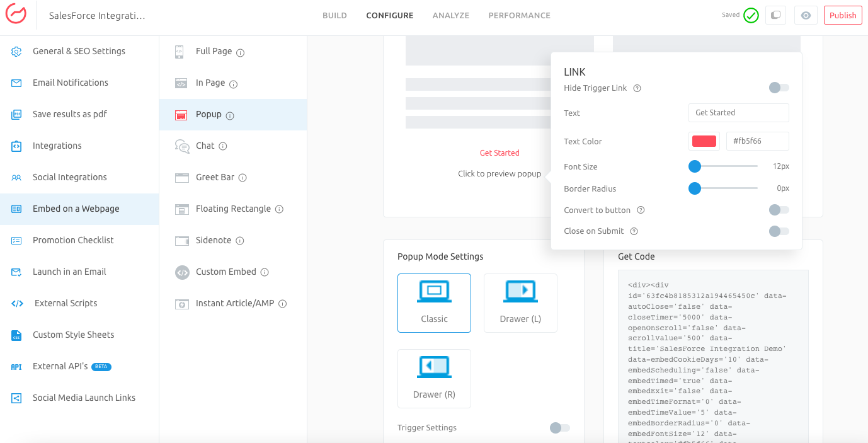Switch to PERFORMANCE tab

tap(520, 16)
